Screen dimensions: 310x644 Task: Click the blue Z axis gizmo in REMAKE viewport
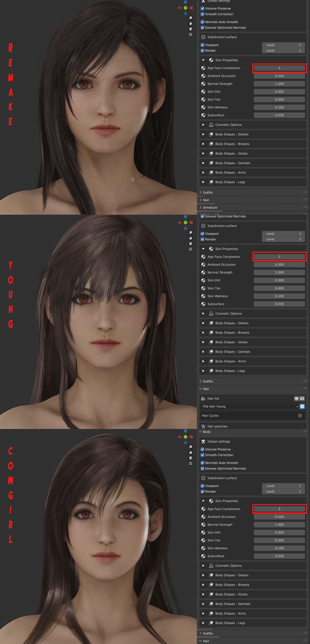185,2
